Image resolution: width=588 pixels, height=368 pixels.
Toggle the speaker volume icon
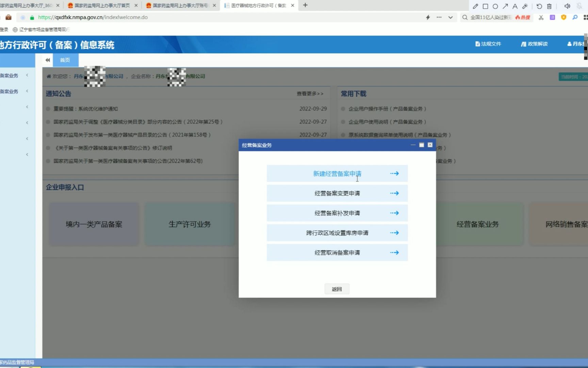tap(567, 6)
